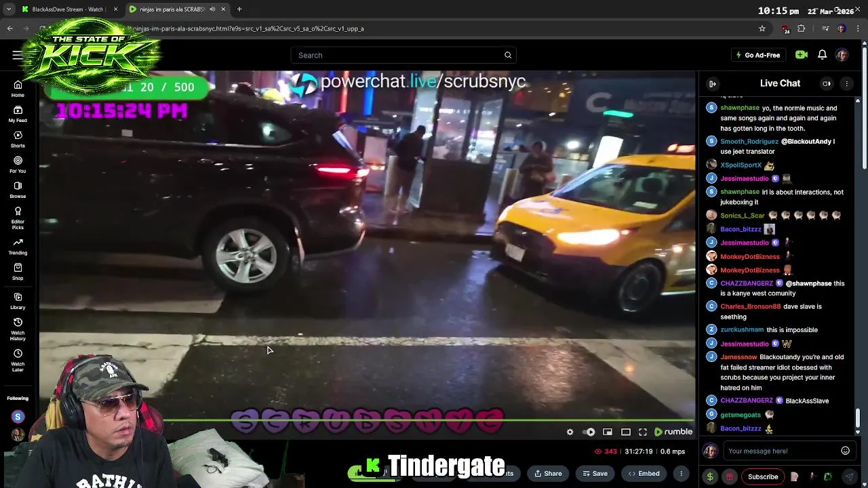868x488 pixels.
Task: Click the Subscribe button under chat
Action: pyautogui.click(x=763, y=476)
